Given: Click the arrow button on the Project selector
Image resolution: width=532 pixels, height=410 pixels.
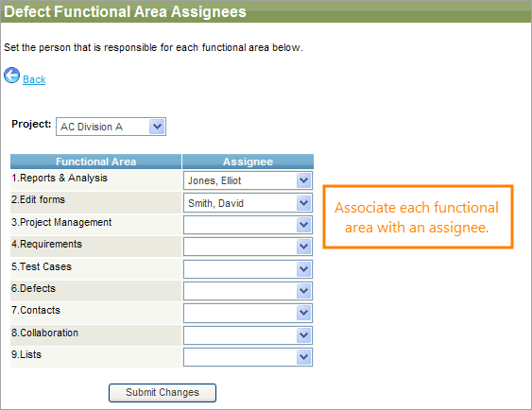Looking at the screenshot, I should [x=157, y=127].
